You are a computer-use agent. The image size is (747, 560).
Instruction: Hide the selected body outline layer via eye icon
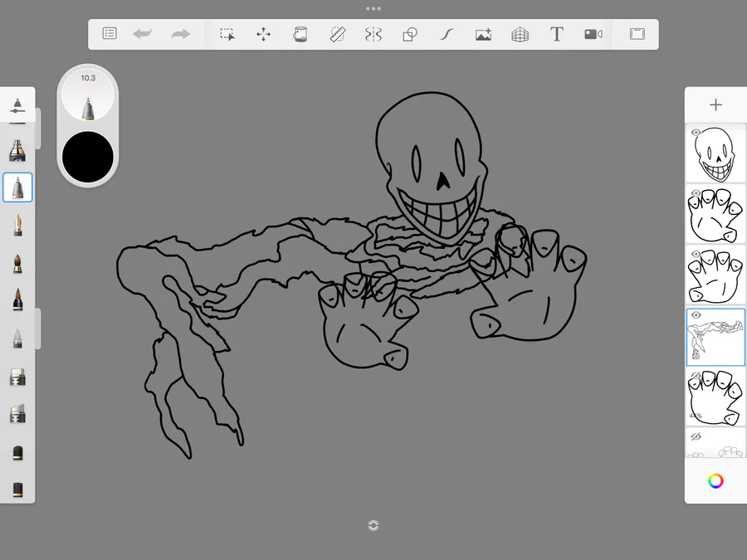point(696,314)
